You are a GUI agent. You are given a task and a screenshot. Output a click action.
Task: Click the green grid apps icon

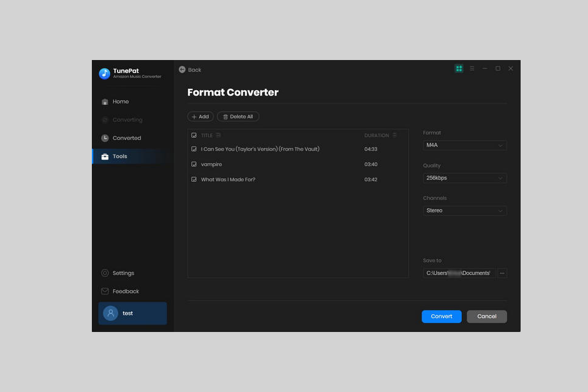point(459,68)
